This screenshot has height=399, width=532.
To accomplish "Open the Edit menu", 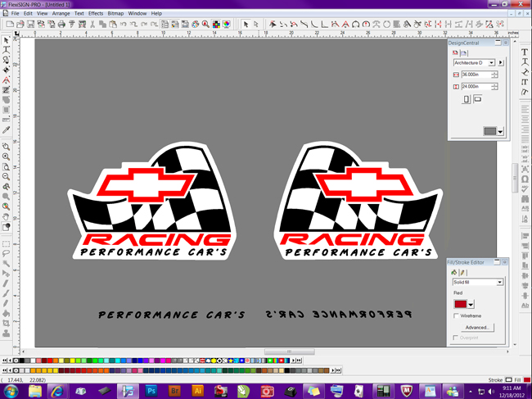I will point(28,13).
